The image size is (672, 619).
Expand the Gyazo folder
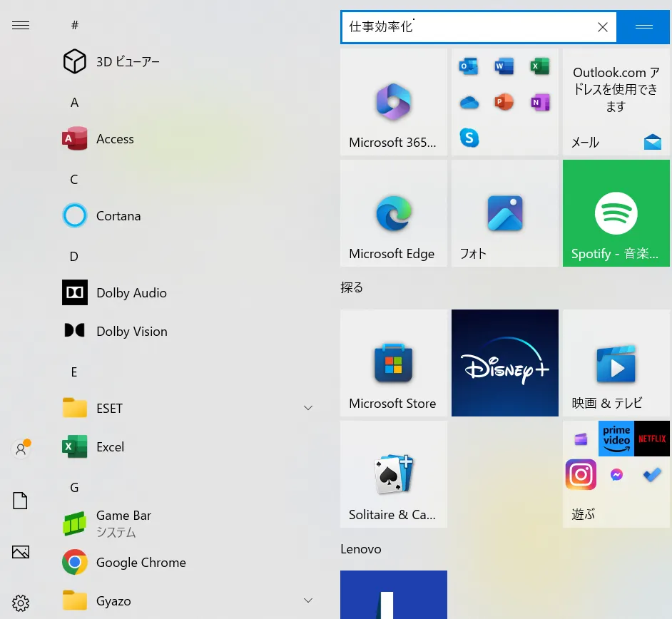coord(307,600)
